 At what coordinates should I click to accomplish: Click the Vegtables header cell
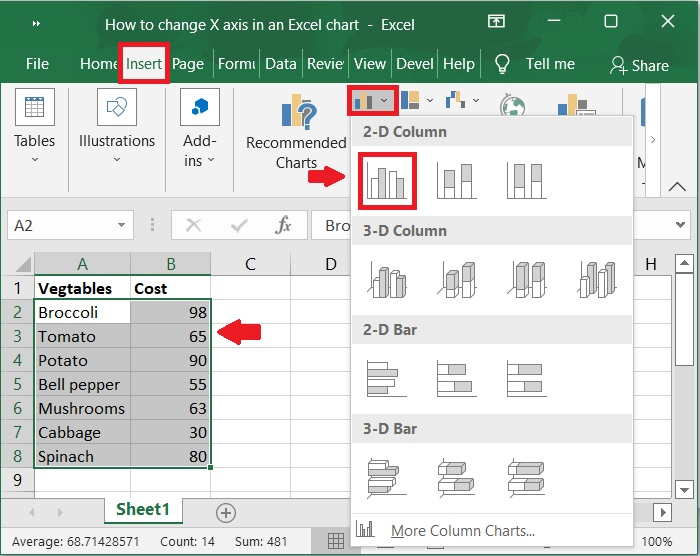tap(83, 288)
